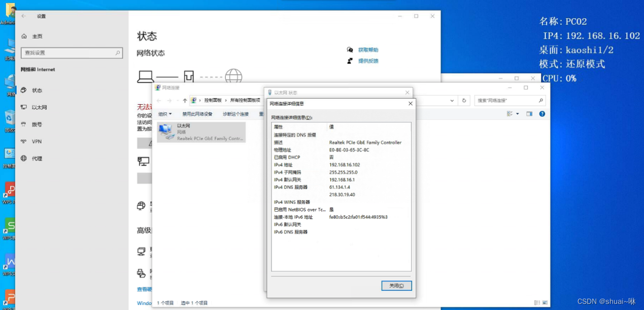Open 状态 page in Settings sidebar

point(37,90)
